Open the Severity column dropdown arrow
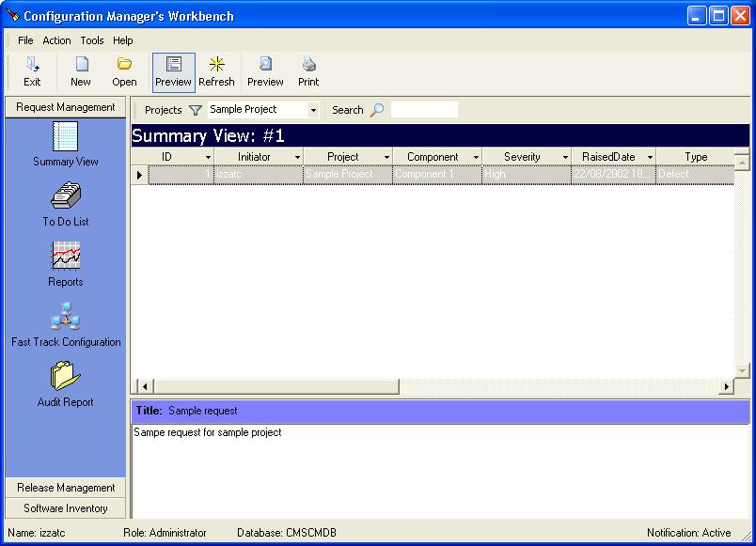The height and width of the screenshot is (546, 756). coord(565,157)
